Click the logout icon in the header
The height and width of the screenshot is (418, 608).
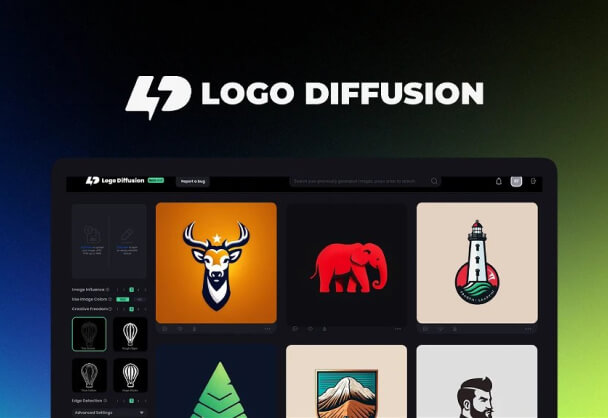point(533,181)
